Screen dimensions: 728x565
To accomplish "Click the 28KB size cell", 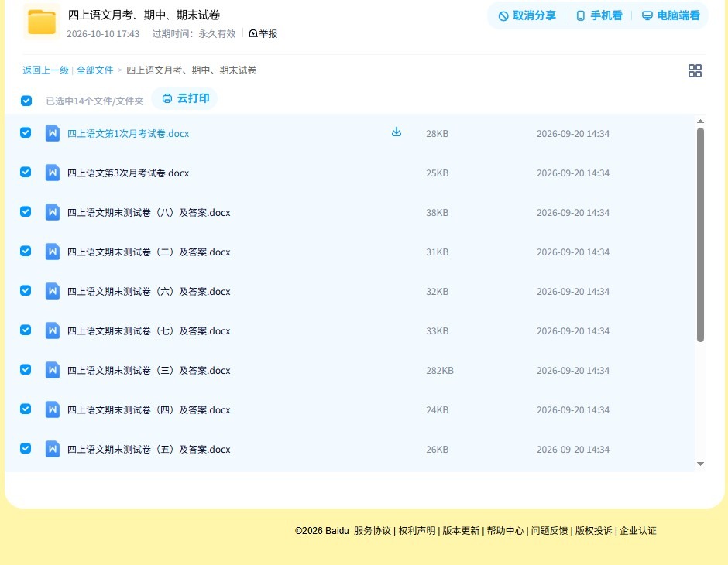I will (x=438, y=134).
